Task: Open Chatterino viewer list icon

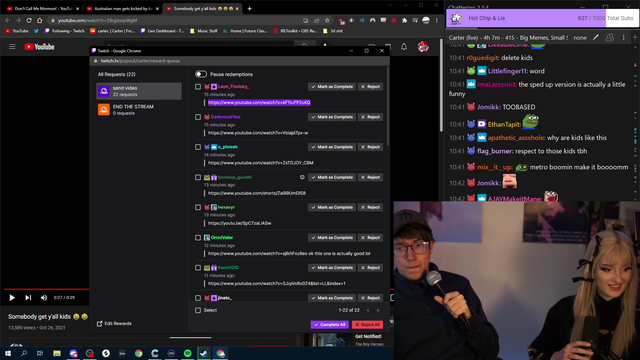Action: [x=609, y=38]
